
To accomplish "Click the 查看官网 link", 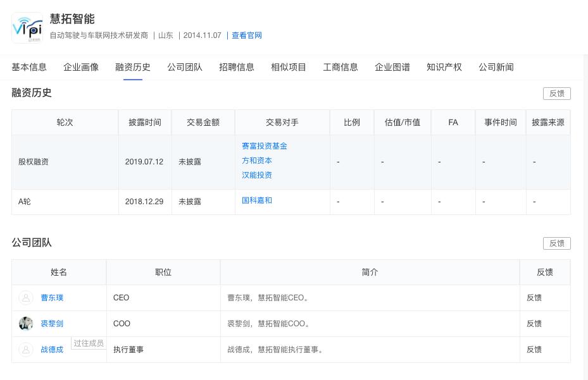I will [247, 35].
